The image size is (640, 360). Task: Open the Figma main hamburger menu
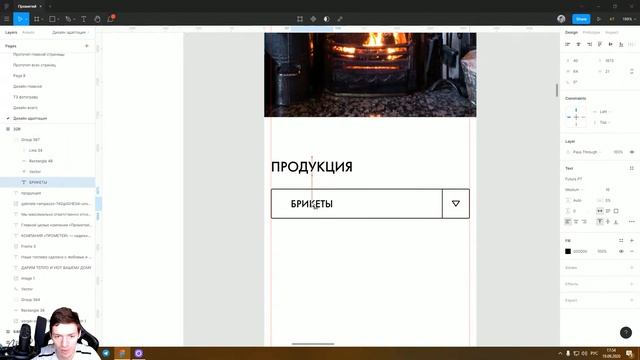7,19
